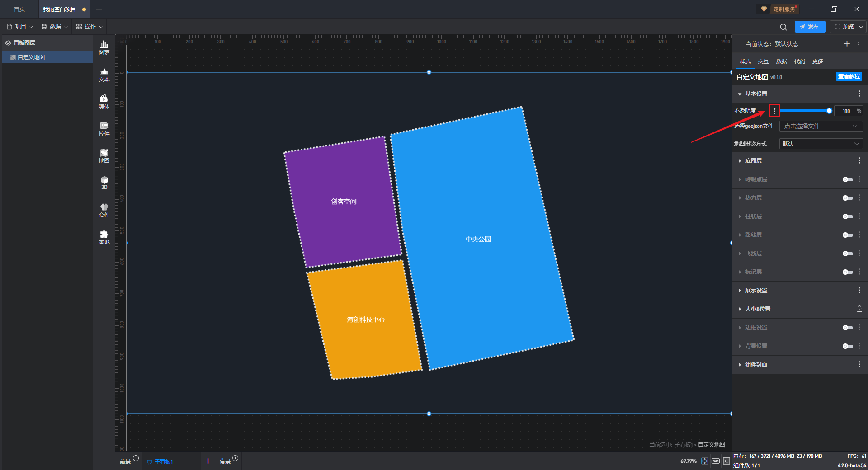Switch to the 数据 properties tab
Screen dimensions: 868x470
click(x=781, y=61)
